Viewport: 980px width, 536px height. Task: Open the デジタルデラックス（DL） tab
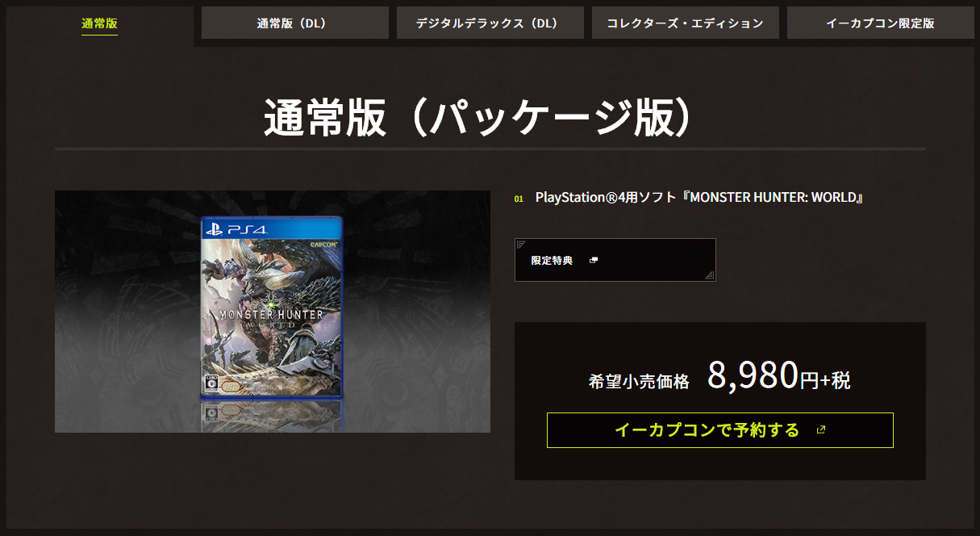pos(490,23)
